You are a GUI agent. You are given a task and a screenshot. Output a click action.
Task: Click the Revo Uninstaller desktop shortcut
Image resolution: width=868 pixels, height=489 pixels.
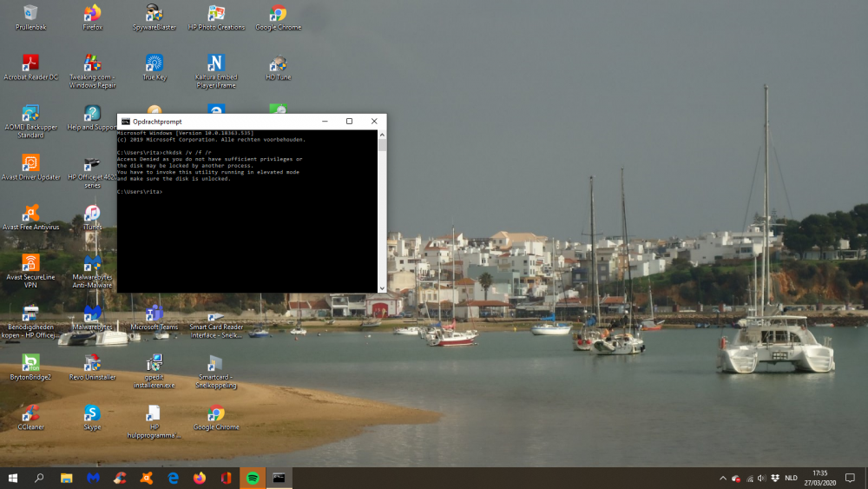pyautogui.click(x=92, y=363)
